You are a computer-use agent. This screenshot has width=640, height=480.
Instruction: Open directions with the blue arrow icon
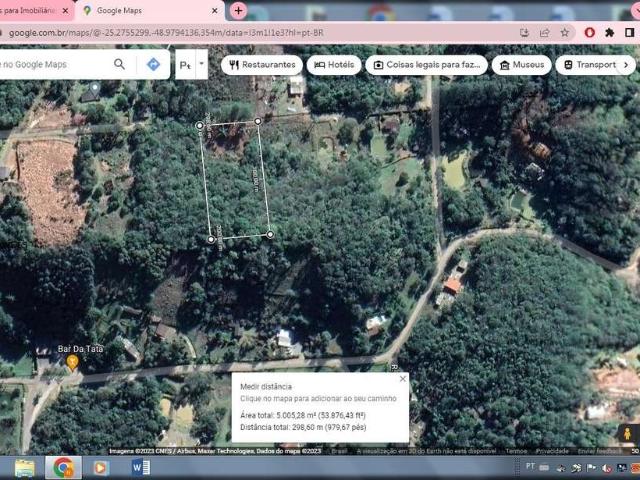[x=153, y=64]
